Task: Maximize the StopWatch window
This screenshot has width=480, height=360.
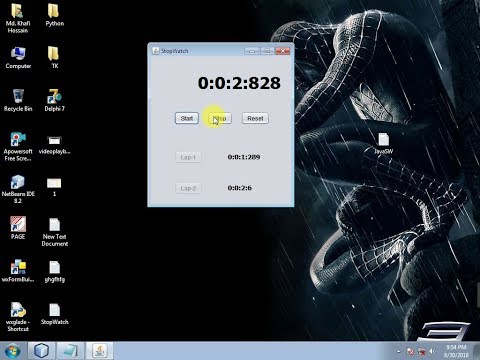Action: pyautogui.click(x=267, y=51)
